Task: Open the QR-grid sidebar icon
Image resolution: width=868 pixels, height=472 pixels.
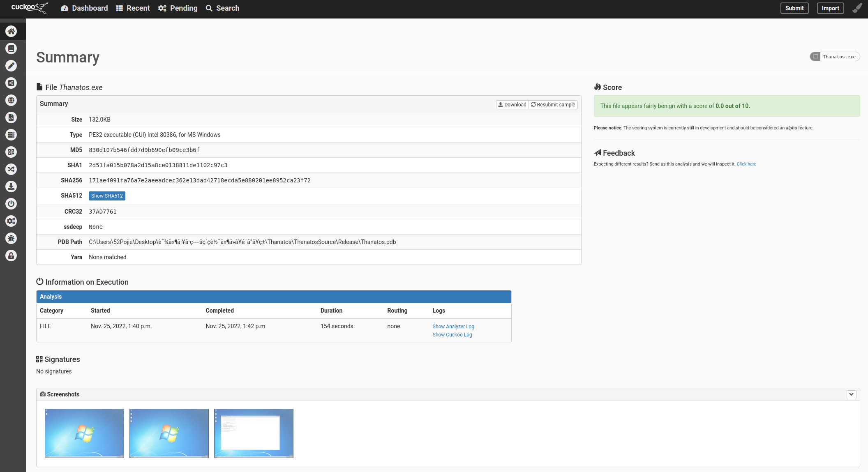Action: 11,152
